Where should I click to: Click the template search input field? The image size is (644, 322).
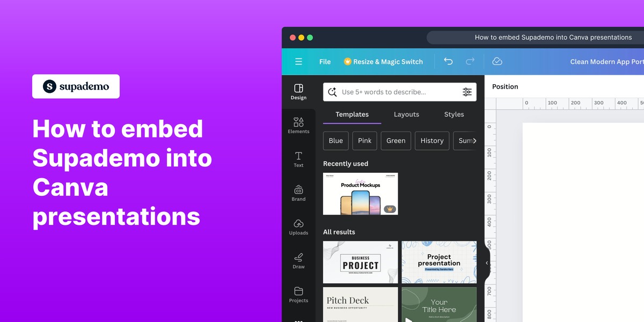coord(400,92)
